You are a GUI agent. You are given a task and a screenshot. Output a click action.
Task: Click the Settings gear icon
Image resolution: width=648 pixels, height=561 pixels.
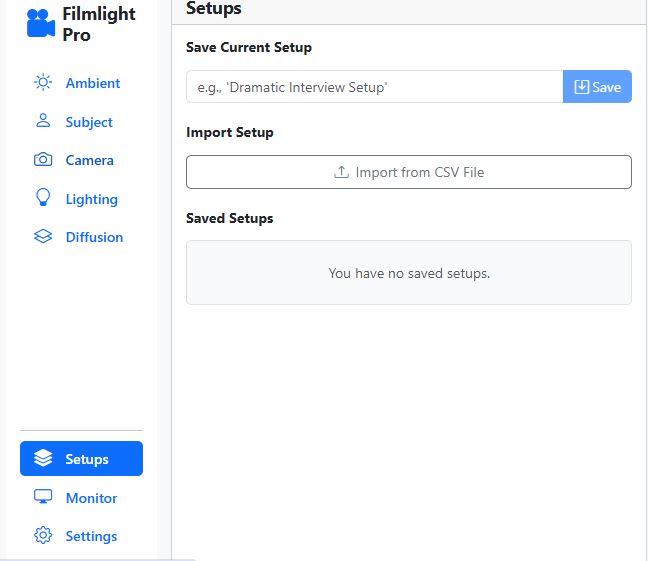[43, 535]
